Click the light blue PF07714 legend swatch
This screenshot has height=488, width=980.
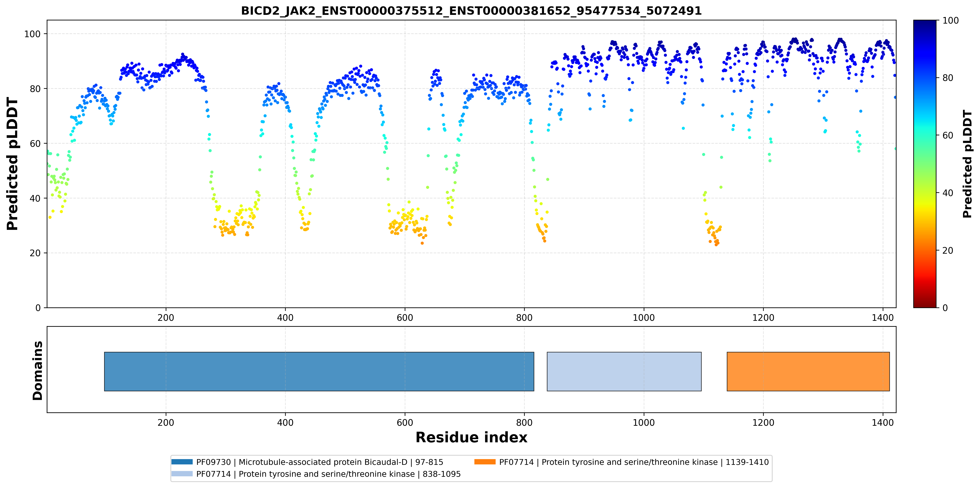click(182, 474)
